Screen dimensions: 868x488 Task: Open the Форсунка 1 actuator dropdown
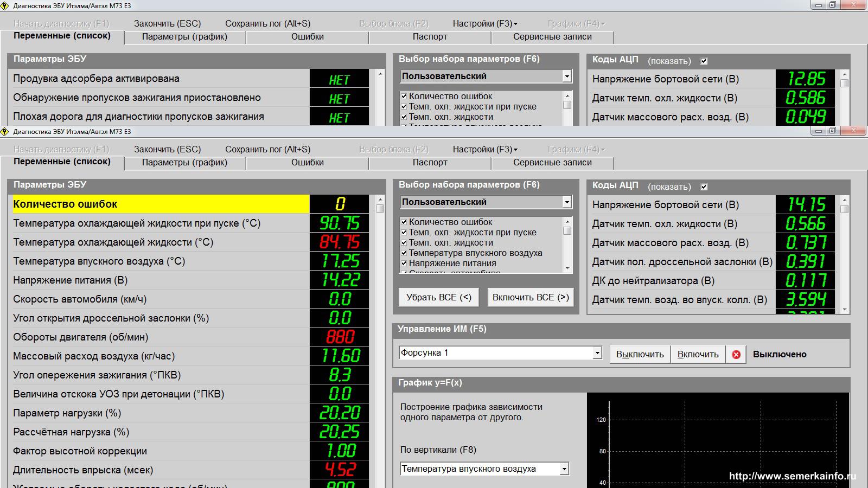click(597, 353)
